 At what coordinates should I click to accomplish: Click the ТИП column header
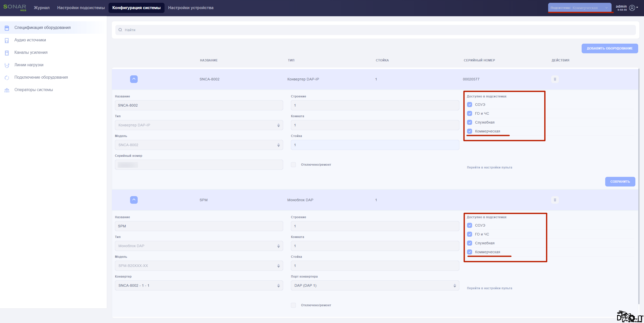pos(291,60)
